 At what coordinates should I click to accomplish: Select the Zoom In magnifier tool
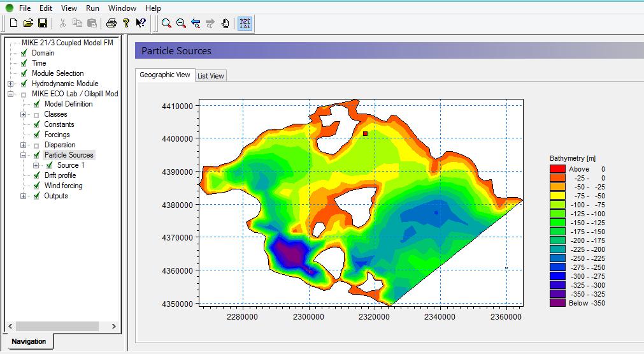pos(166,24)
